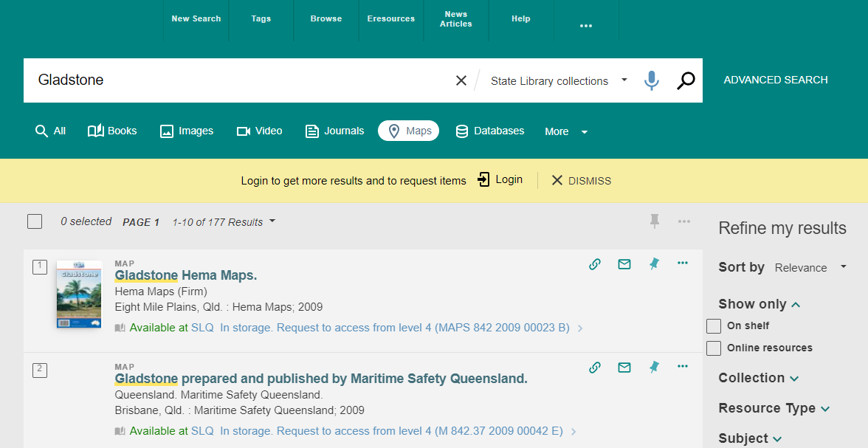Open Gladstone Maritime Safety Queensland title link
868x448 pixels.
coord(321,379)
